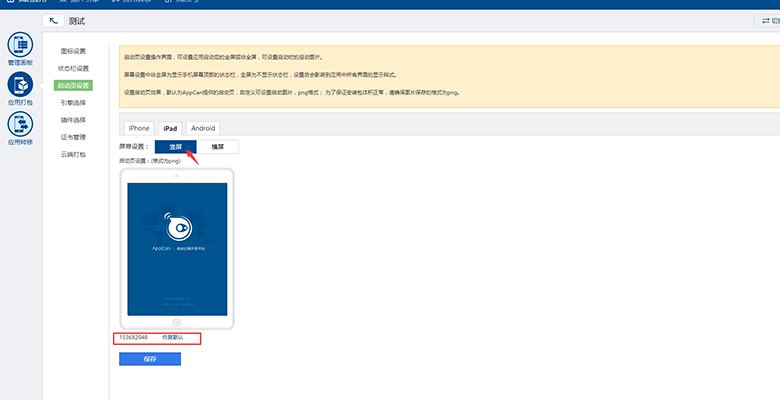Click the blue 保存 save button

pyautogui.click(x=150, y=359)
